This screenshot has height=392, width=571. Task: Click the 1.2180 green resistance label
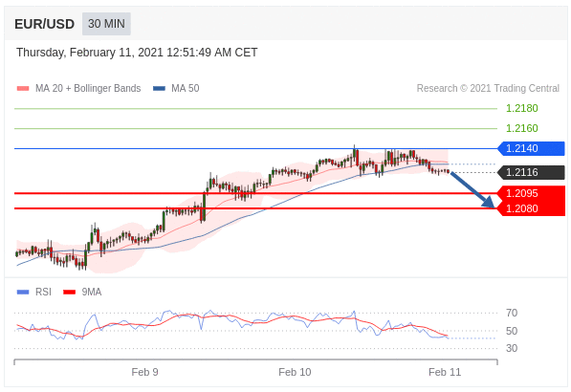(522, 108)
